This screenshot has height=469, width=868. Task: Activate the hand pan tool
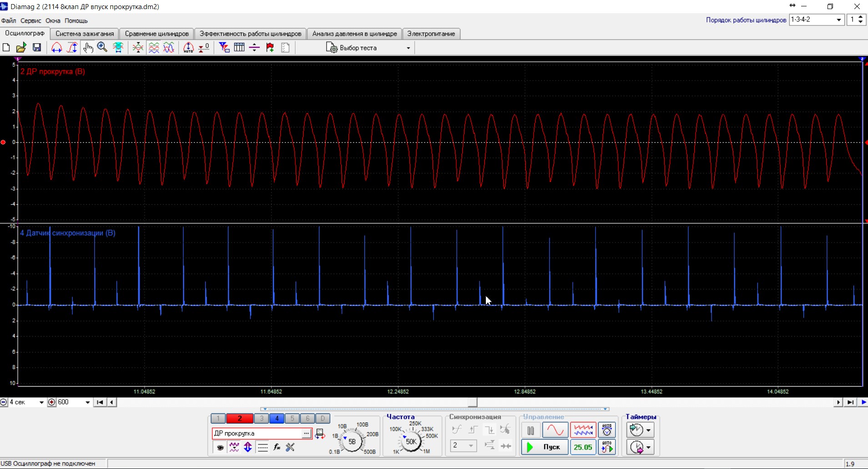coord(88,48)
